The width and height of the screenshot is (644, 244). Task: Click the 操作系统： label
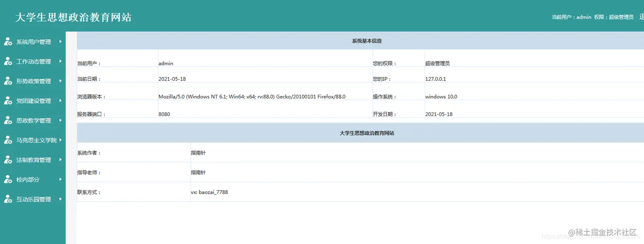click(x=385, y=96)
